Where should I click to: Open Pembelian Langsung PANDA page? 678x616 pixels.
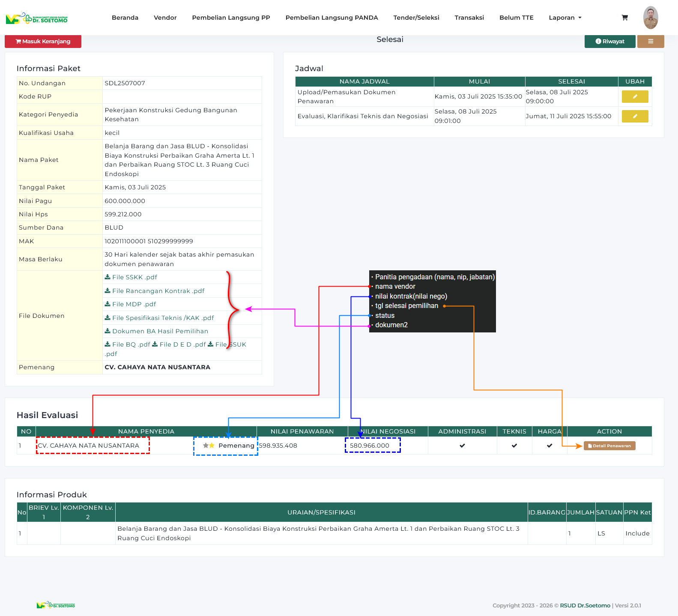[332, 18]
